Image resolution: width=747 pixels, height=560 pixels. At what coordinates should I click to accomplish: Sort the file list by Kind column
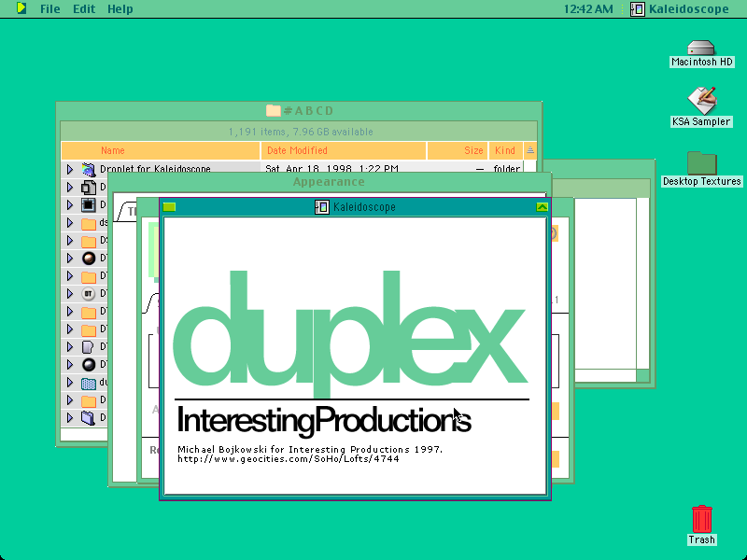pyautogui.click(x=505, y=150)
